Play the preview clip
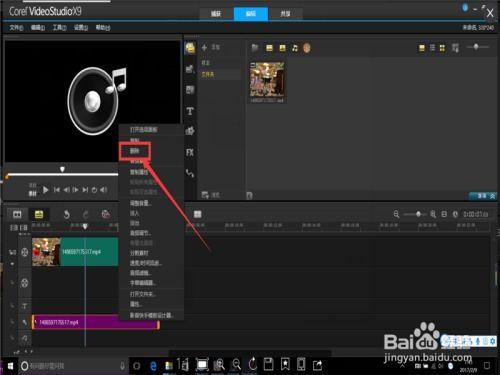 [x=46, y=190]
